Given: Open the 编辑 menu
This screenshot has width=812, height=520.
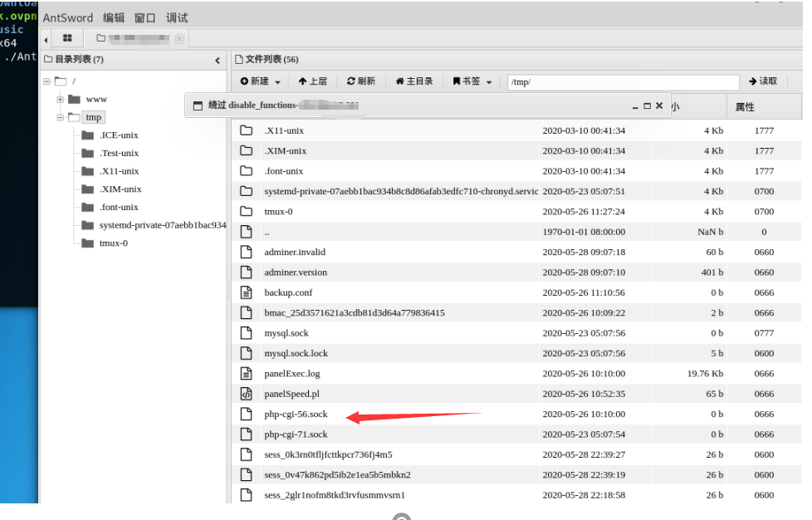Looking at the screenshot, I should 113,17.
